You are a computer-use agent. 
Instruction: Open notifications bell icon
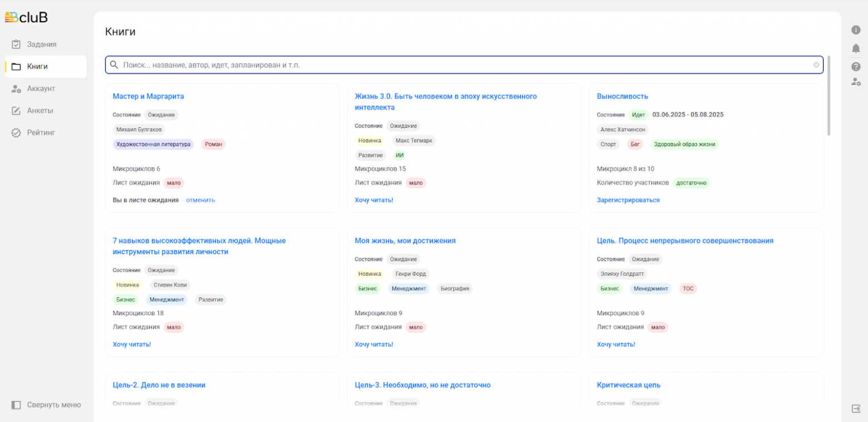[856, 48]
